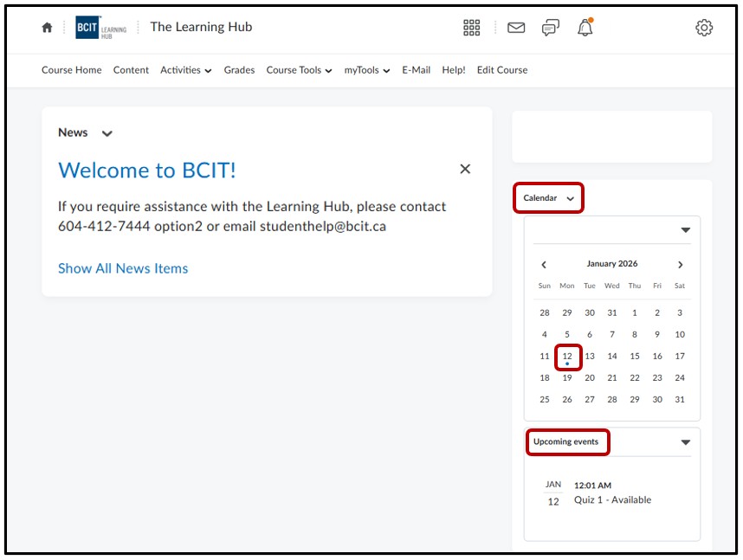Go to next month in calendar

pyautogui.click(x=681, y=265)
